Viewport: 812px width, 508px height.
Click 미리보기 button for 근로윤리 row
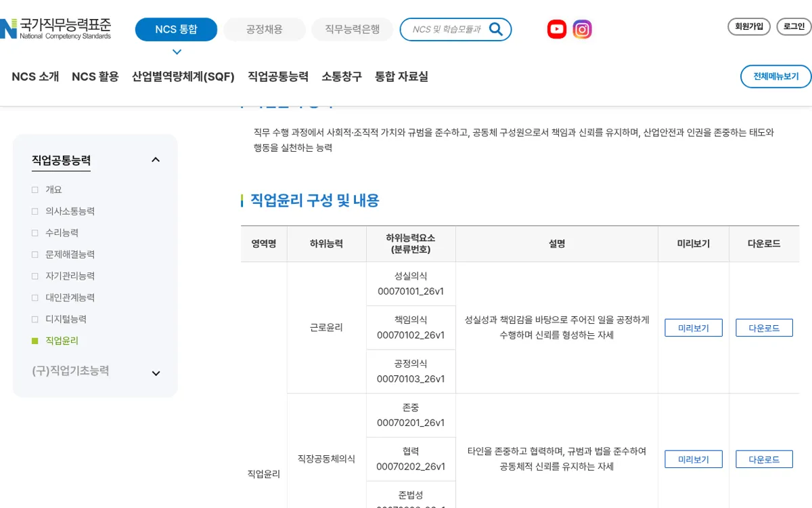(694, 328)
